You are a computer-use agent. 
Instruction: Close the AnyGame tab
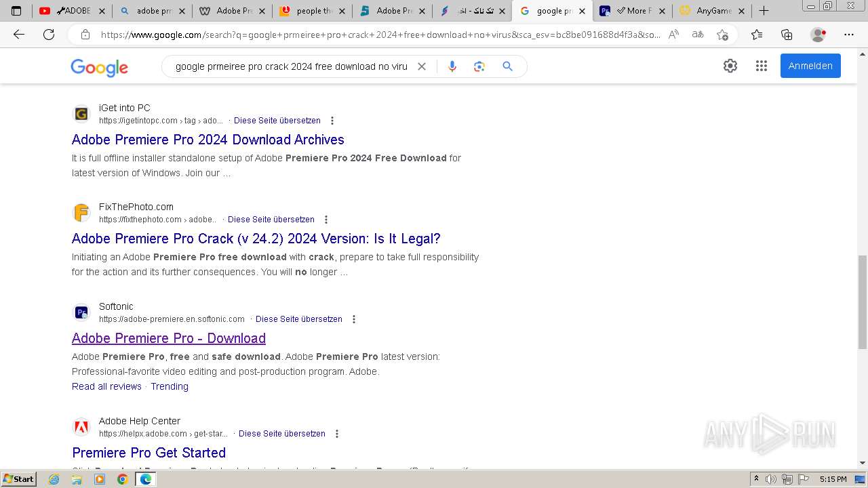pyautogui.click(x=742, y=11)
